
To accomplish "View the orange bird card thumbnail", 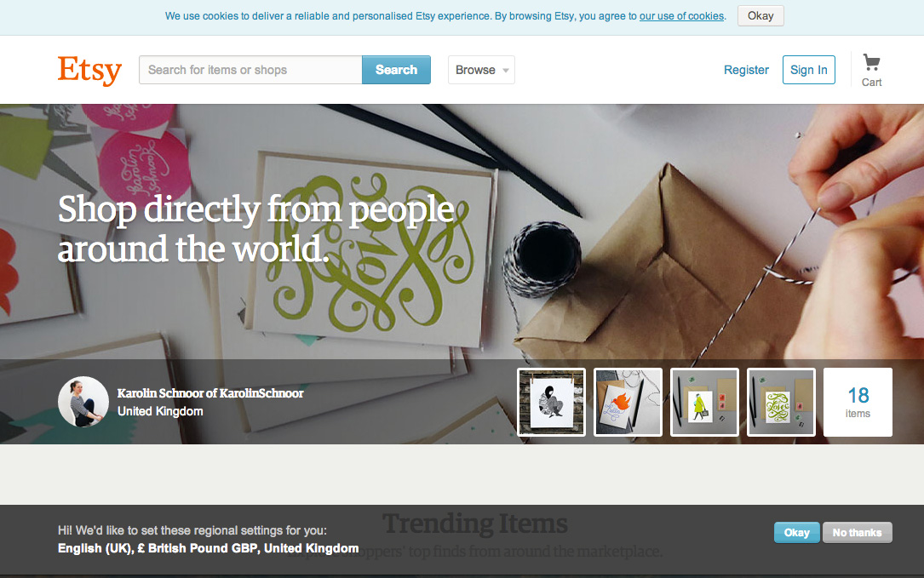I will tap(628, 403).
